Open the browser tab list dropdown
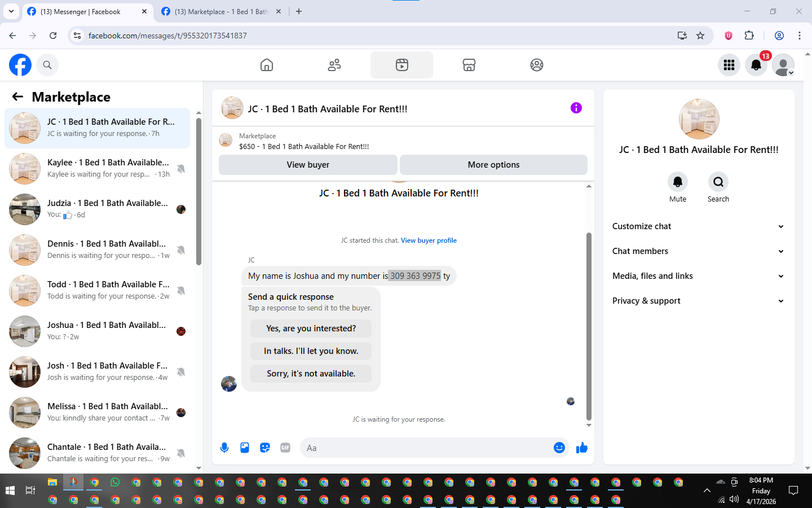 coord(11,11)
